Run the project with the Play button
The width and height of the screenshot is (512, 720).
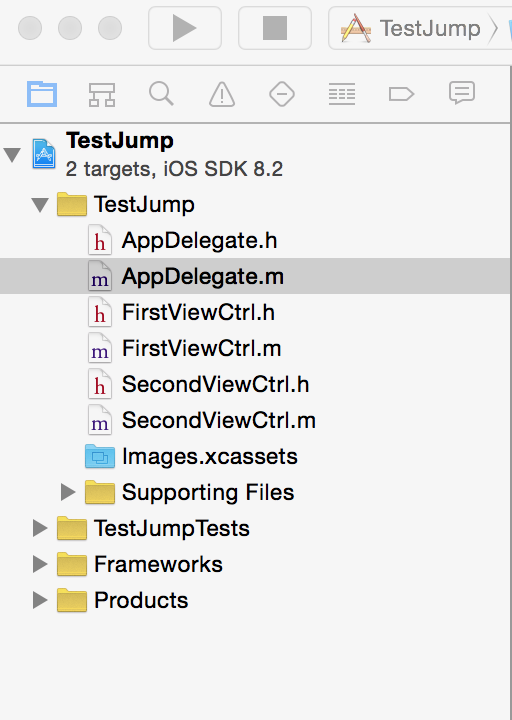tap(185, 28)
